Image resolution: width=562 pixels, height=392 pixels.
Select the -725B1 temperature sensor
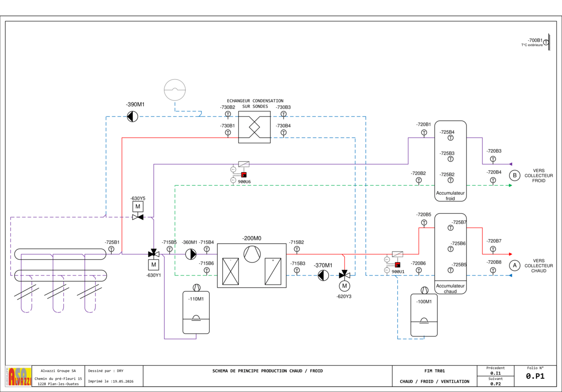click(x=111, y=249)
